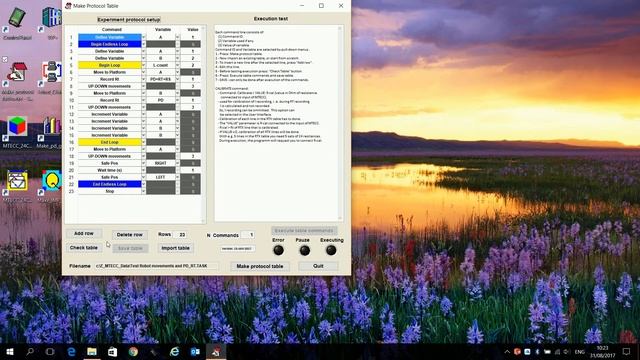Click the Error indicator LED
The image size is (640, 360).
pos(278,250)
